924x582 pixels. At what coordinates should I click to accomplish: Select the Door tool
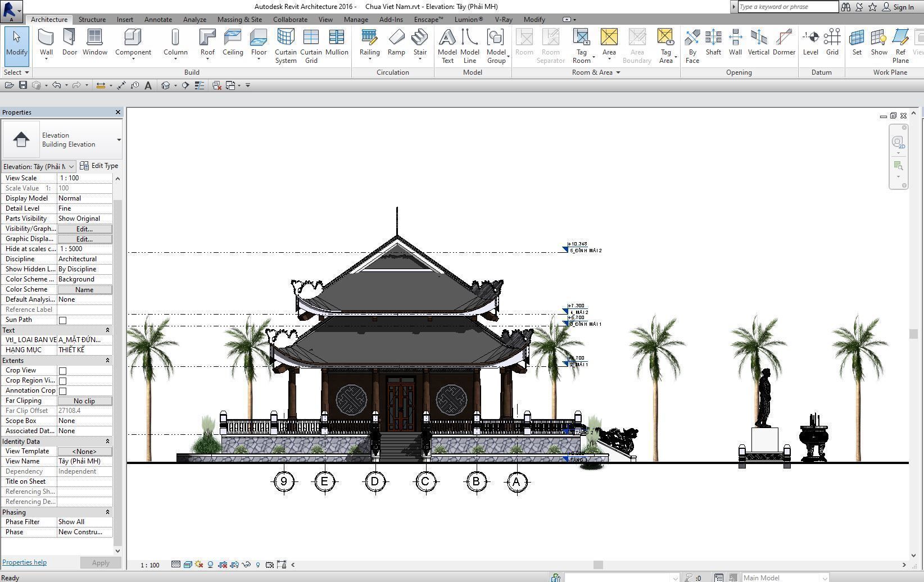(x=70, y=43)
